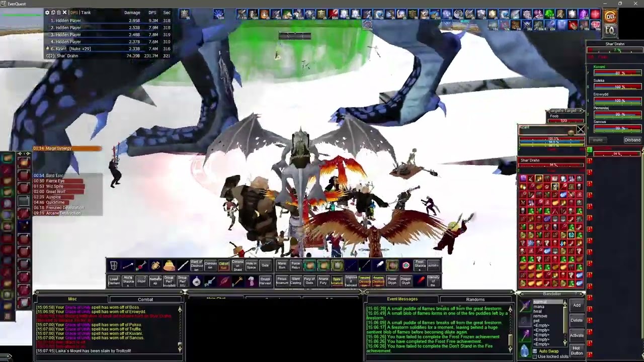Screen dimensions: 644x362
Task: Activate the Mana Burn hotkey
Action: tap(282, 265)
